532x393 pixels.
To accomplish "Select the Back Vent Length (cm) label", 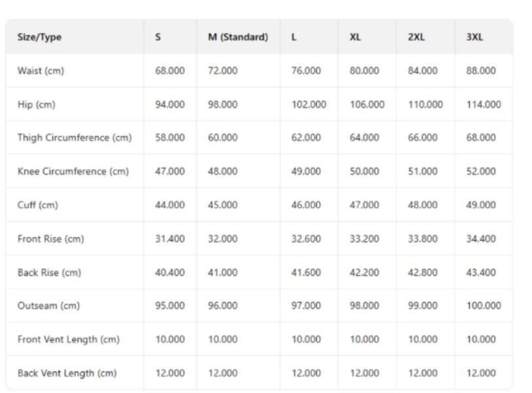I will coord(67,373).
